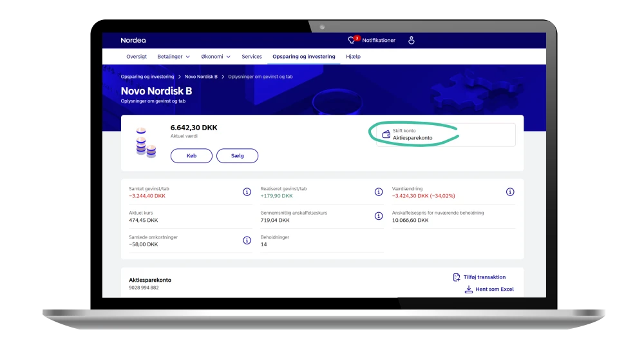The height and width of the screenshot is (363, 644).
Task: Click Novo Nordisk B breadcrumb link
Action: [201, 77]
